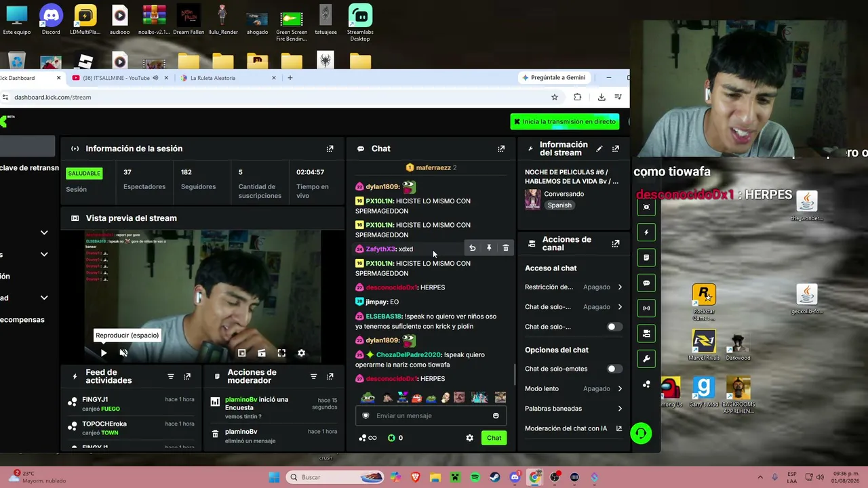Send message with the green Chat button
The image size is (868, 488).
[x=494, y=438]
